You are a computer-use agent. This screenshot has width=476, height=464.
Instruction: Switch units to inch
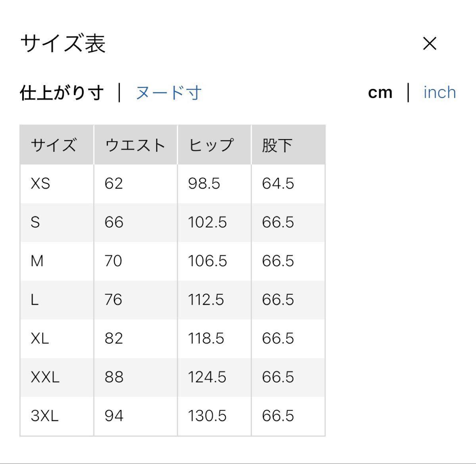[440, 93]
